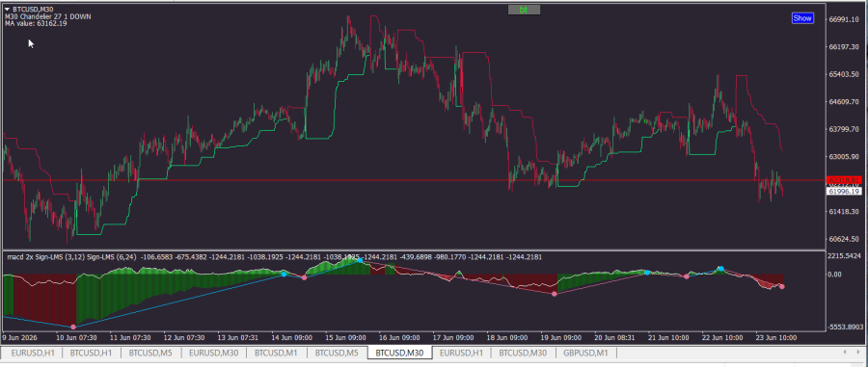Click the '23 Jun 10:00' time axis label
The image size is (868, 367).
tap(776, 337)
